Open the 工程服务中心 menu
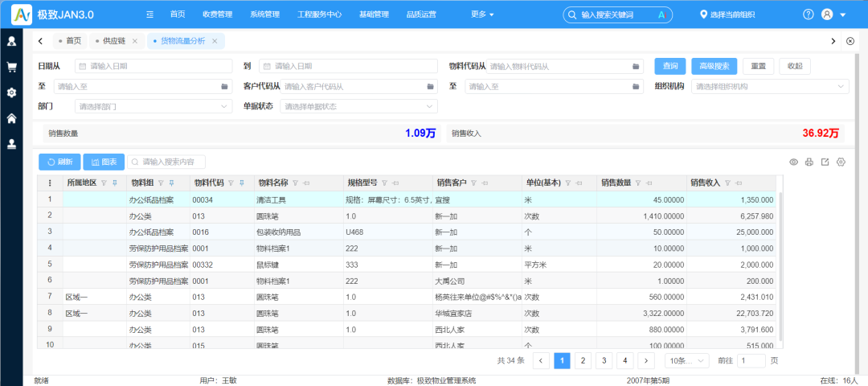The height and width of the screenshot is (386, 868). pos(319,15)
